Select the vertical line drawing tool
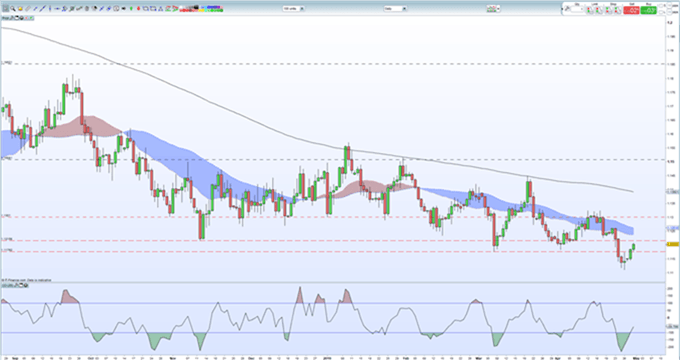The width and height of the screenshot is (680, 360). tap(50, 8)
